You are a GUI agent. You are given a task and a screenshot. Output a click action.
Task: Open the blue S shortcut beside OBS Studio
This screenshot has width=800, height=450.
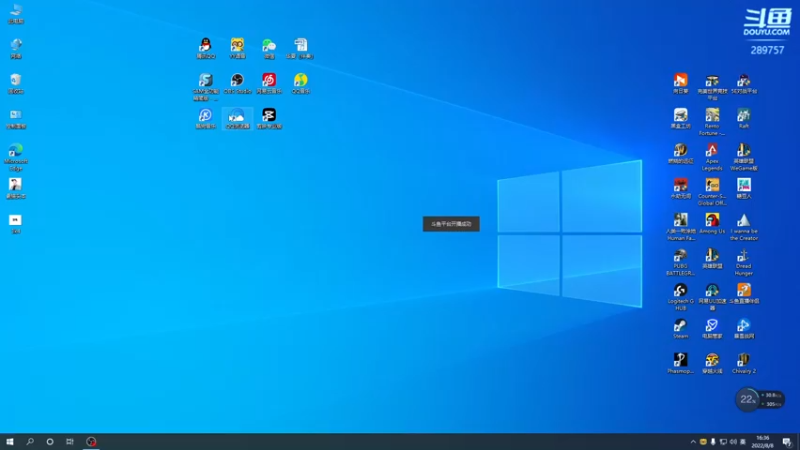click(206, 87)
